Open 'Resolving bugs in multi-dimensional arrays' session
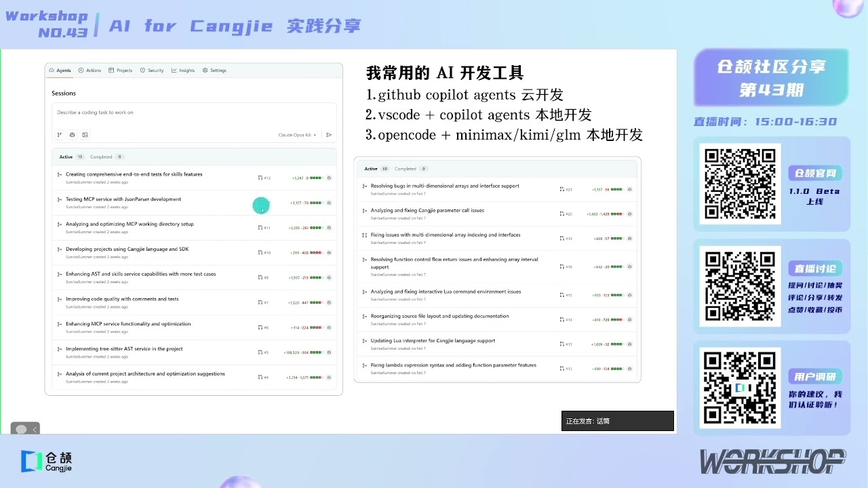The image size is (868, 488). click(x=445, y=186)
